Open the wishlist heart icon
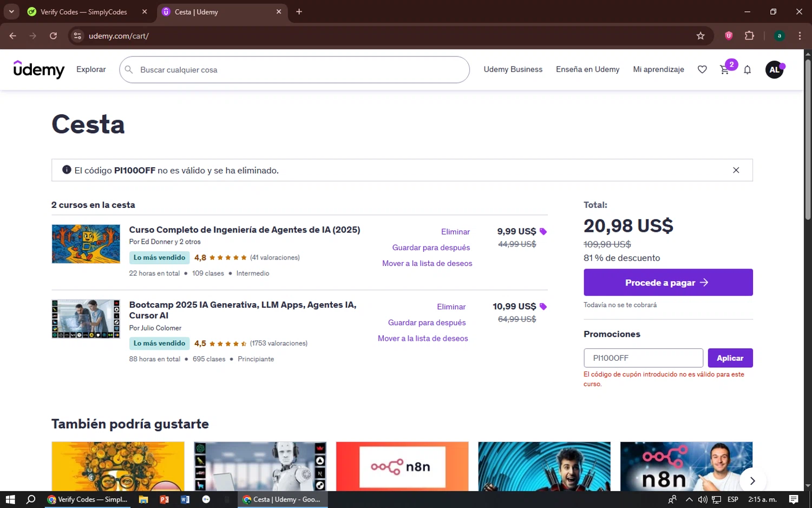Image resolution: width=812 pixels, height=508 pixels. [x=702, y=69]
